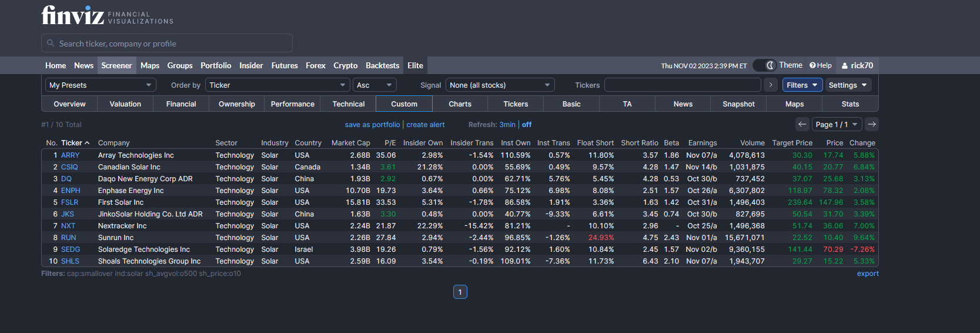Sort by Market Cap column header
Viewport: 980px width, 333px height.
pos(351,143)
